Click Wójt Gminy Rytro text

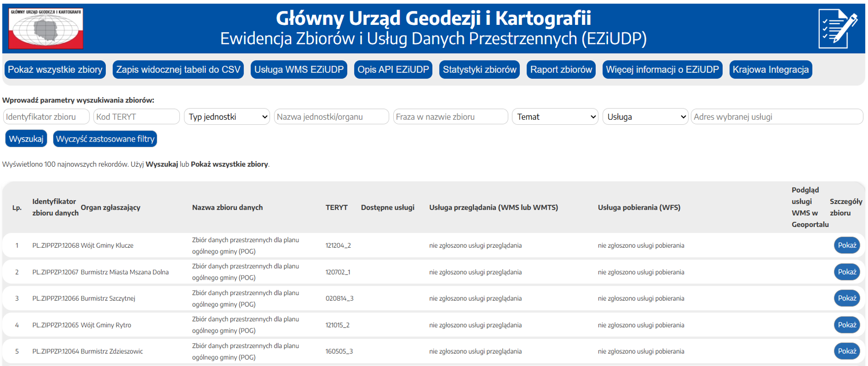pos(106,325)
